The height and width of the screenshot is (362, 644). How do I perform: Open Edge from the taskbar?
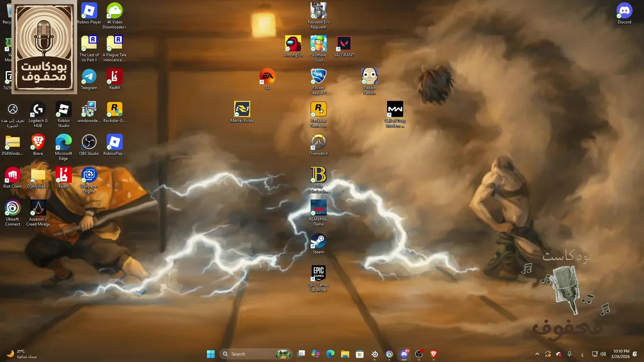[x=331, y=354]
